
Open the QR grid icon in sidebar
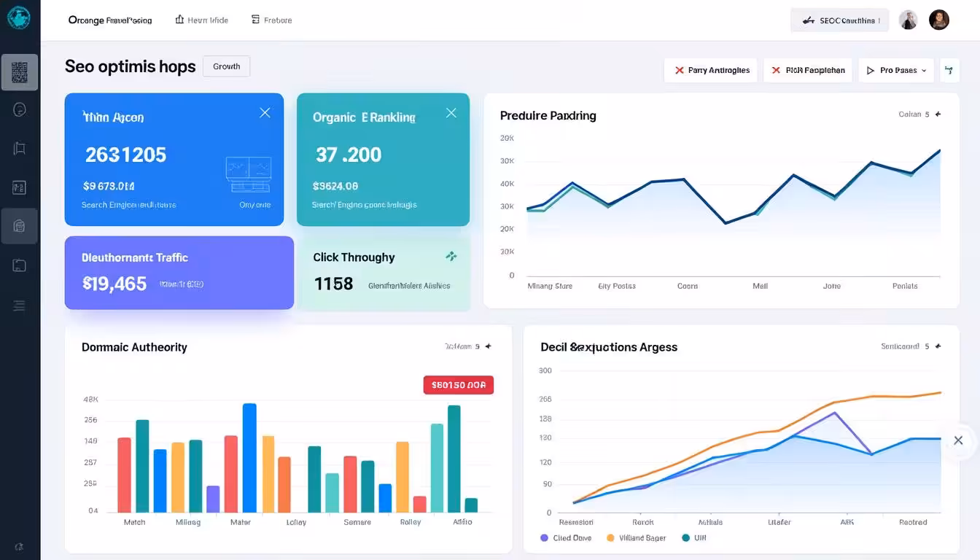(20, 72)
